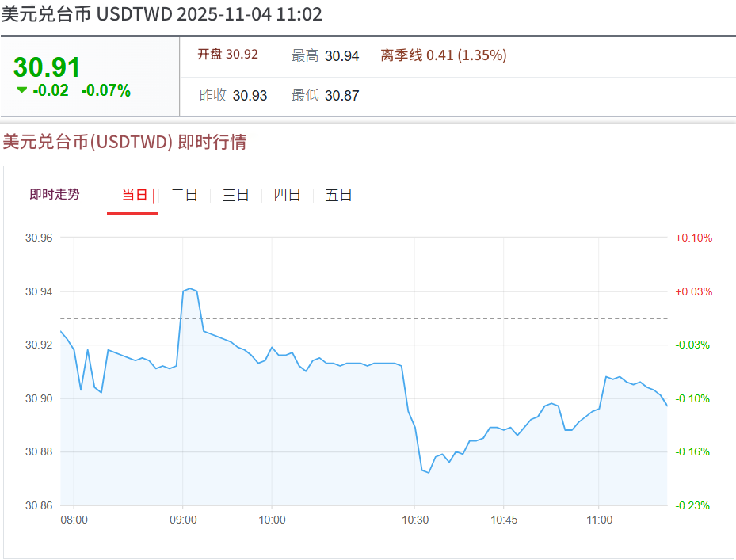Screen dimensions: 736x560
Task: Show the 四日 chart view
Action: coord(287,195)
